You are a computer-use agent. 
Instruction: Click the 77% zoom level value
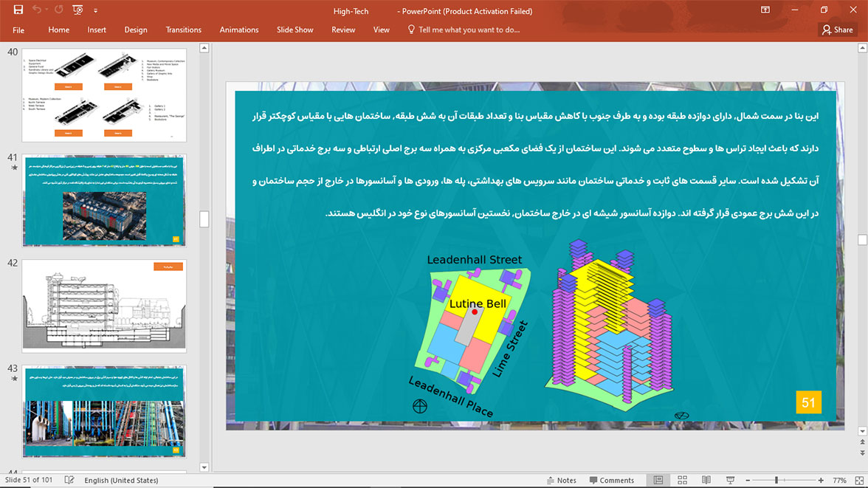(839, 480)
